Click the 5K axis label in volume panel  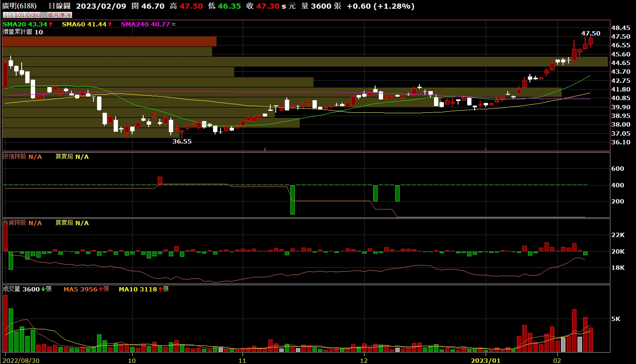point(615,319)
